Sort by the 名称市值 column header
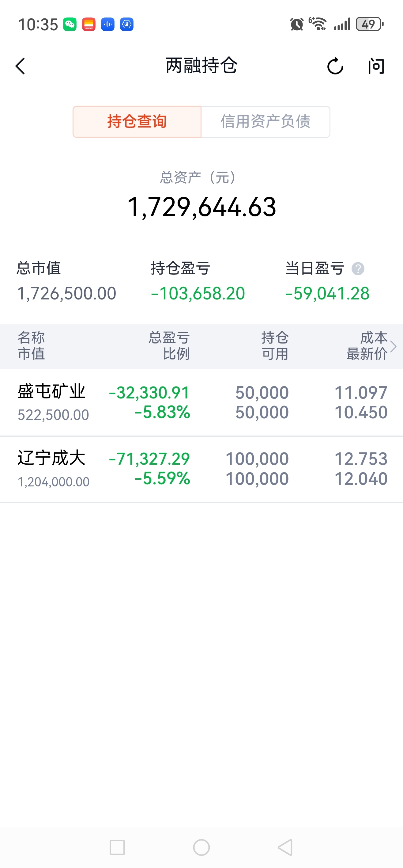The height and width of the screenshot is (868, 403). 31,346
